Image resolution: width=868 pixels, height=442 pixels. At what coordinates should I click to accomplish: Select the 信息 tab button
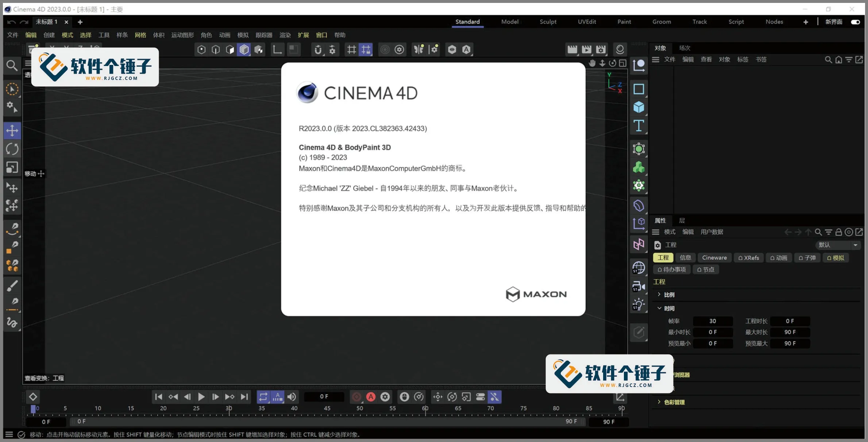[686, 258]
